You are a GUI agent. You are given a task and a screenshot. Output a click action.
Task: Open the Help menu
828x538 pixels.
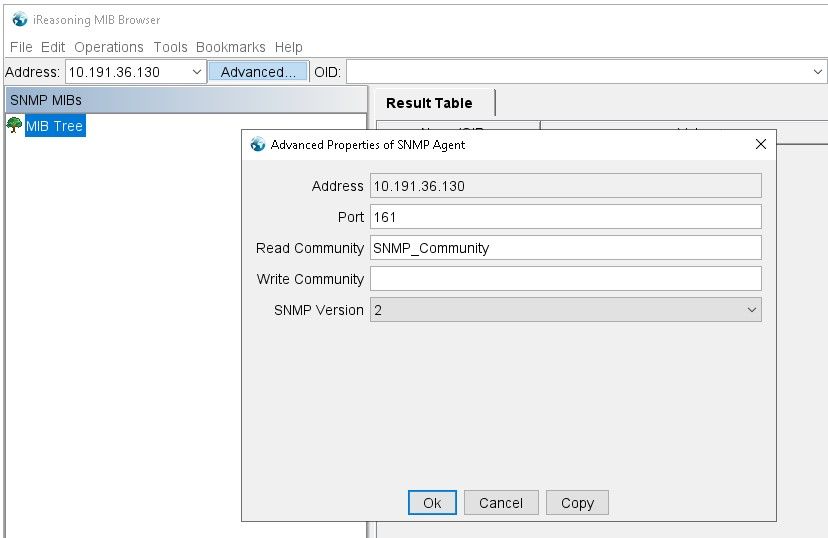(x=288, y=47)
